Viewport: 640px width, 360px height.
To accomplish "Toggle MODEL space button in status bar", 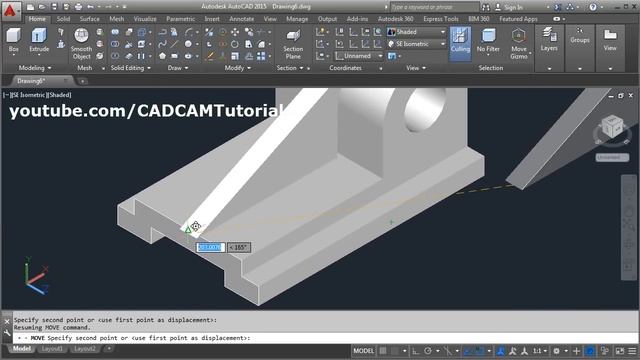I will (x=363, y=351).
